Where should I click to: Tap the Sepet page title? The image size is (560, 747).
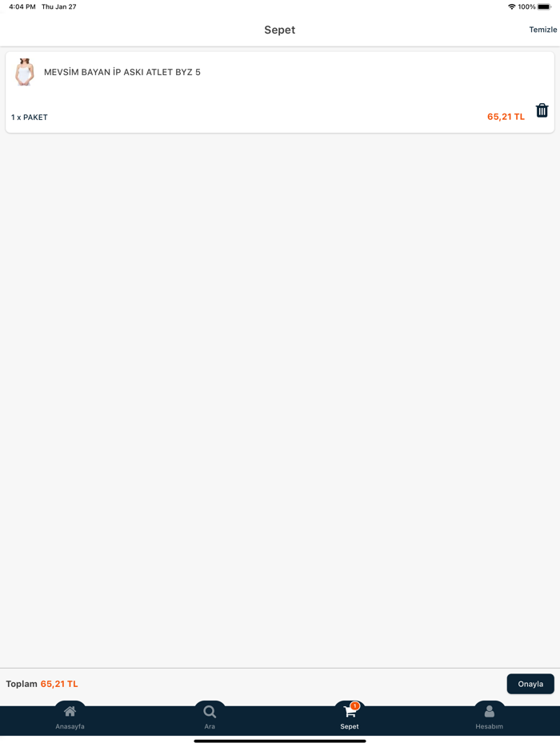[x=280, y=30]
